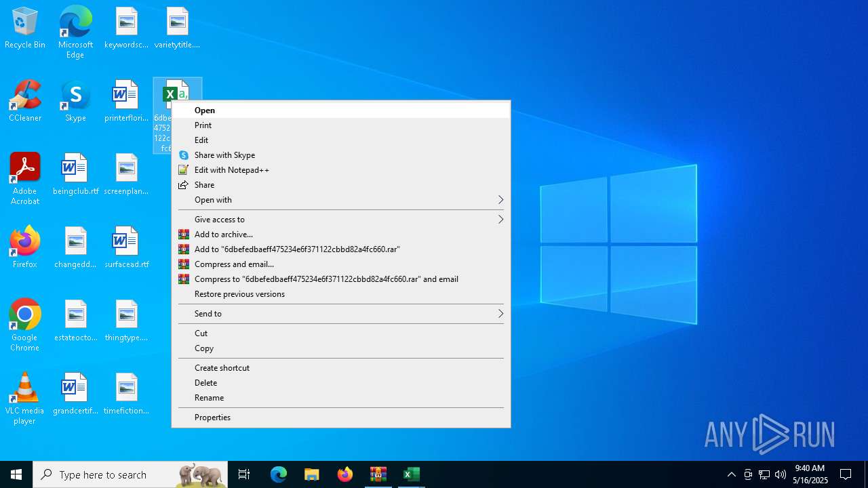Image resolution: width=868 pixels, height=488 pixels.
Task: Select the varietytitle image file icon
Action: (177, 28)
